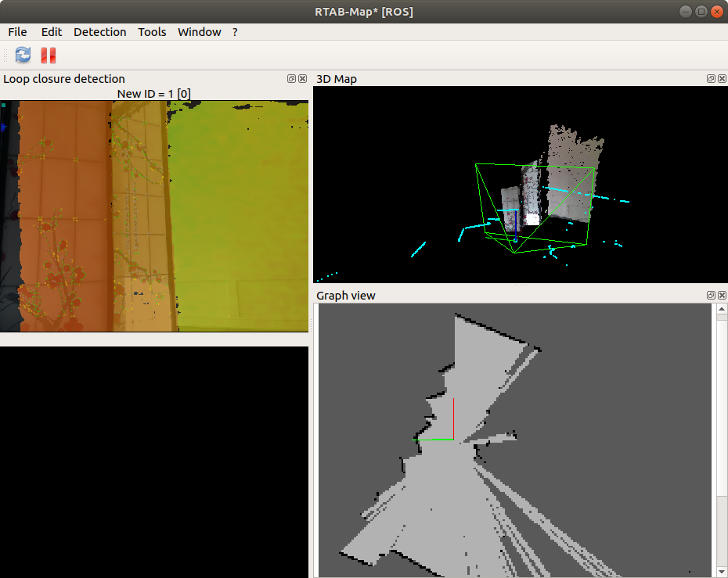Float the Graph view panel
The width and height of the screenshot is (728, 578).
point(711,296)
